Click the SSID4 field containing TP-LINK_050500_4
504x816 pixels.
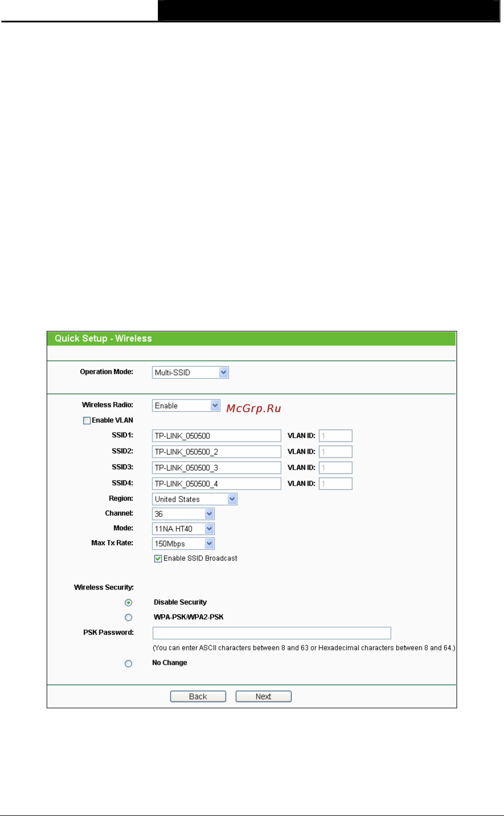click(x=217, y=484)
